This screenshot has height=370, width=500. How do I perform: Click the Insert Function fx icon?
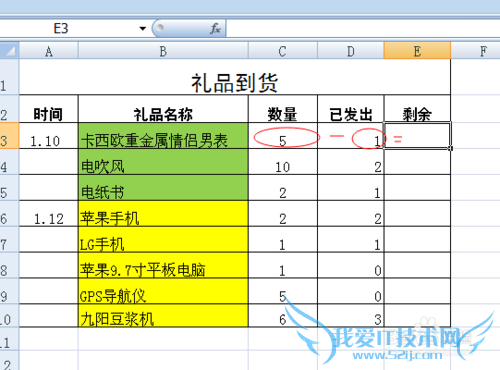pyautogui.click(x=215, y=29)
